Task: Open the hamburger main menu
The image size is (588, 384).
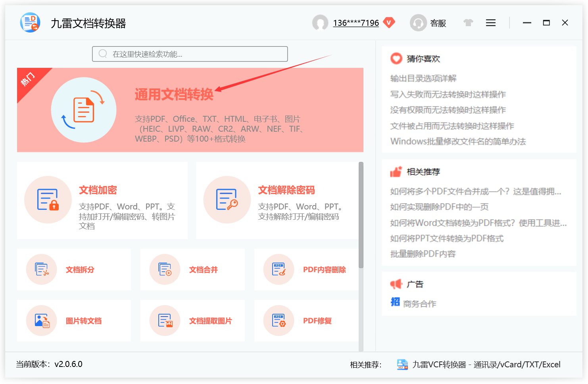Action: [x=491, y=23]
